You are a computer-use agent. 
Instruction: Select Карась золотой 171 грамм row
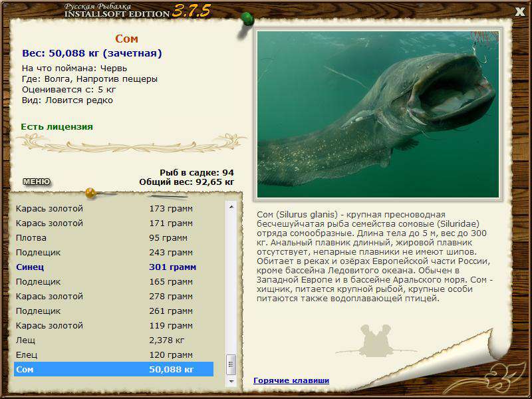(114, 223)
